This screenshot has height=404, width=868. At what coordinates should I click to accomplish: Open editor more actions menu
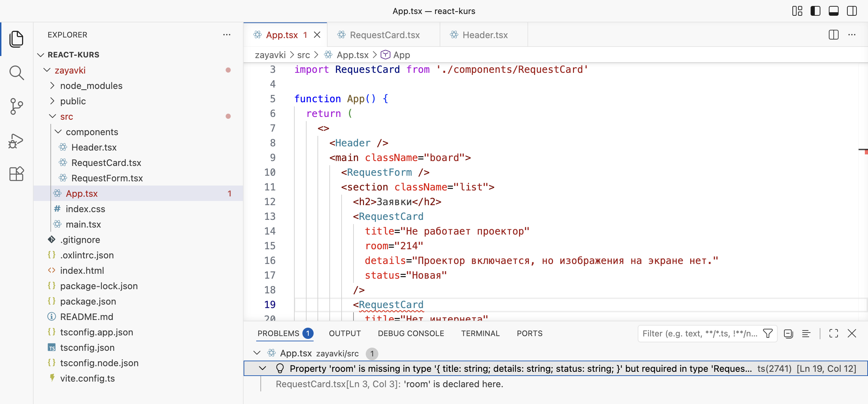(x=852, y=35)
